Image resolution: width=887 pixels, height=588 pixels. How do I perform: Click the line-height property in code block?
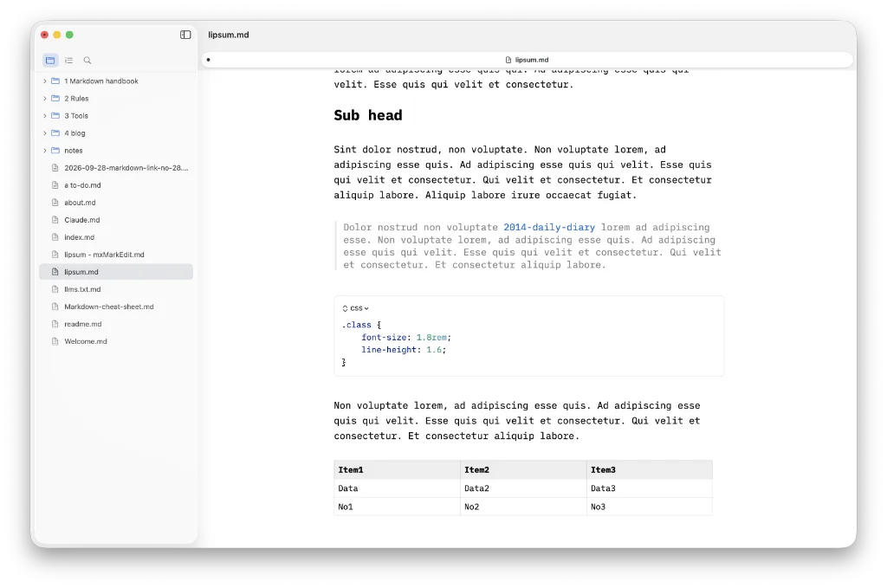tap(390, 350)
